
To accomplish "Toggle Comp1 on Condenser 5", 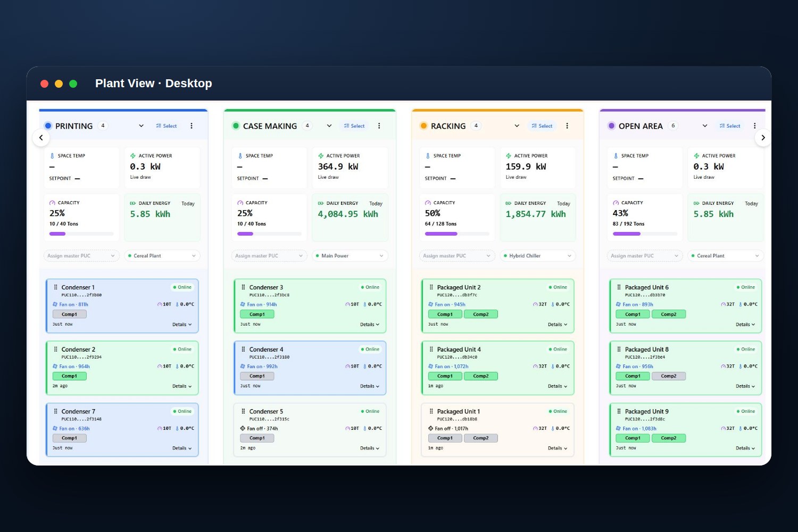I will tap(257, 438).
